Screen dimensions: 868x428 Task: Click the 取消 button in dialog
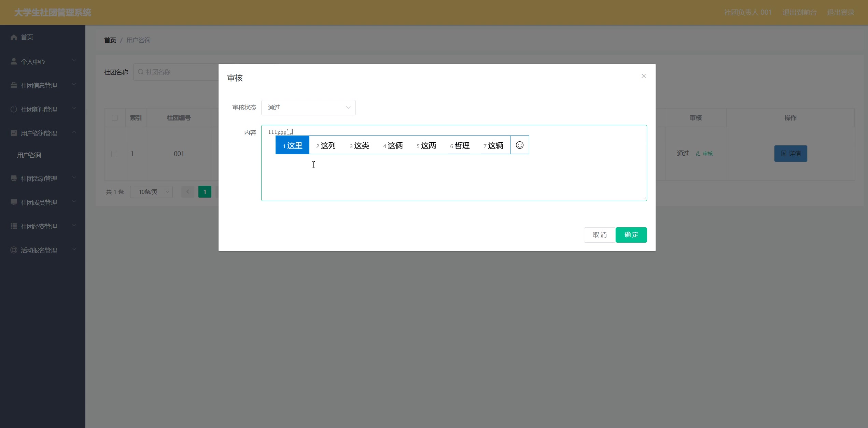click(x=599, y=235)
